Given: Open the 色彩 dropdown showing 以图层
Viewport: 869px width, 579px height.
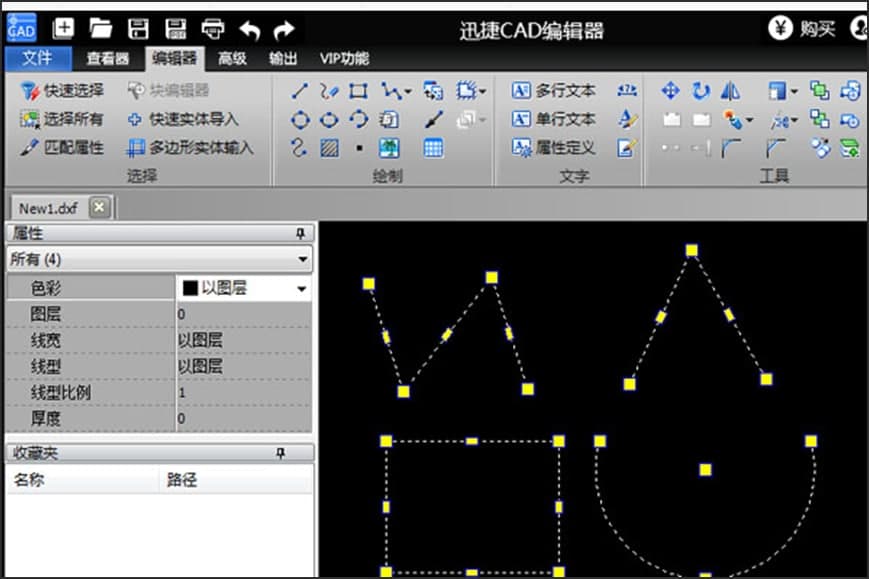Looking at the screenshot, I should (303, 288).
